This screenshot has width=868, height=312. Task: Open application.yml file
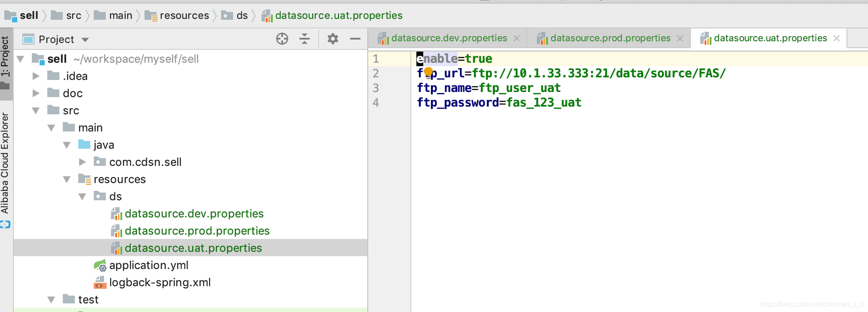click(149, 265)
